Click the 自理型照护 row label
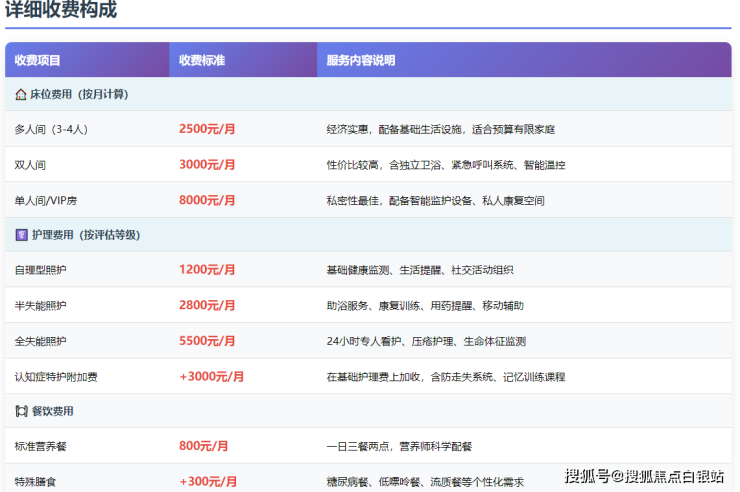Image resolution: width=740 pixels, height=492 pixels. [x=40, y=270]
